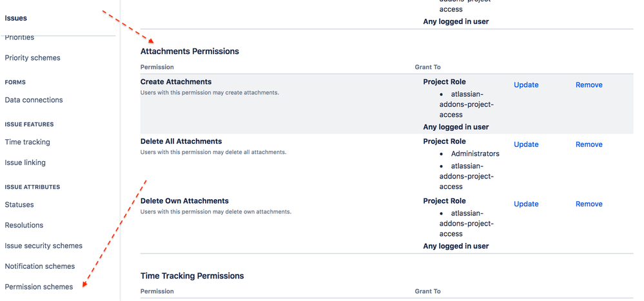This screenshot has height=301, width=644.
Task: Remove the Delete Own Attachments grant
Action: point(589,204)
